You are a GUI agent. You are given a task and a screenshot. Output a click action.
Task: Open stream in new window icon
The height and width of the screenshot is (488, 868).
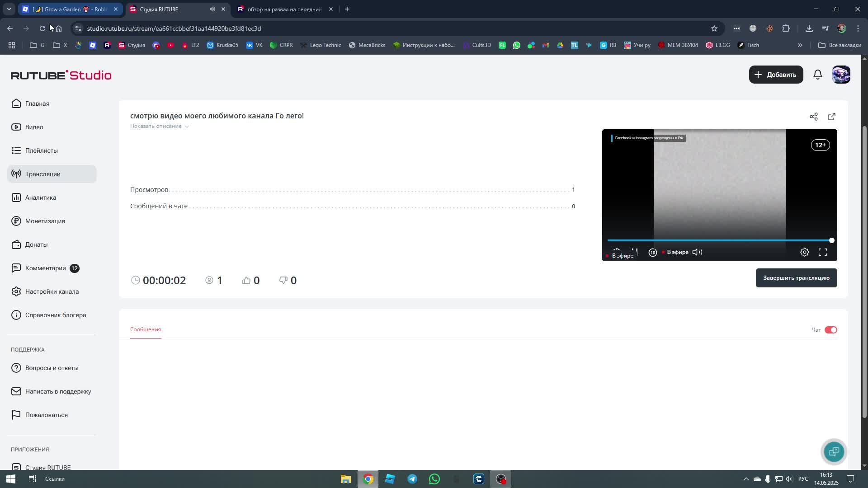(831, 117)
